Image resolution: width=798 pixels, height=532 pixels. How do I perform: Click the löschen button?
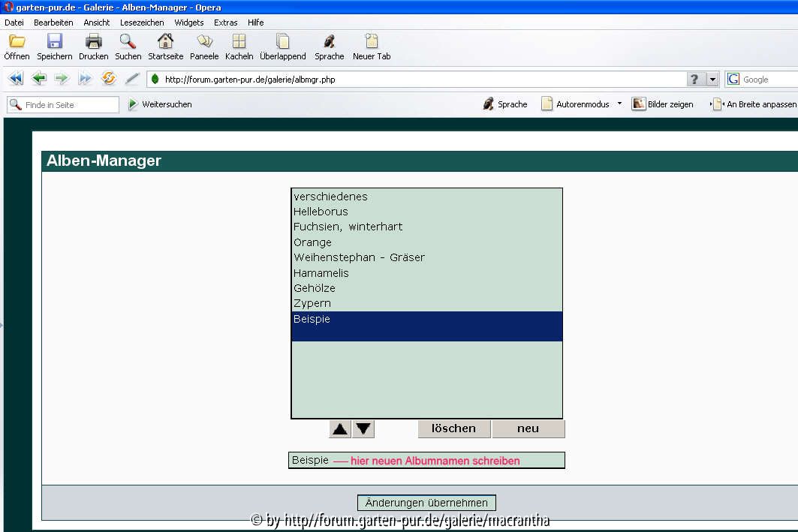[453, 428]
